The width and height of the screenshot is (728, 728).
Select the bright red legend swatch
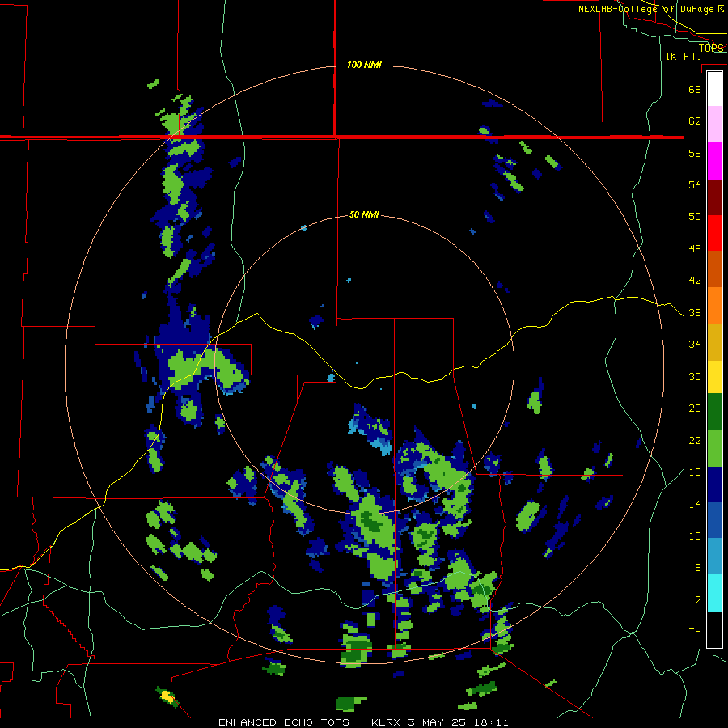[714, 233]
